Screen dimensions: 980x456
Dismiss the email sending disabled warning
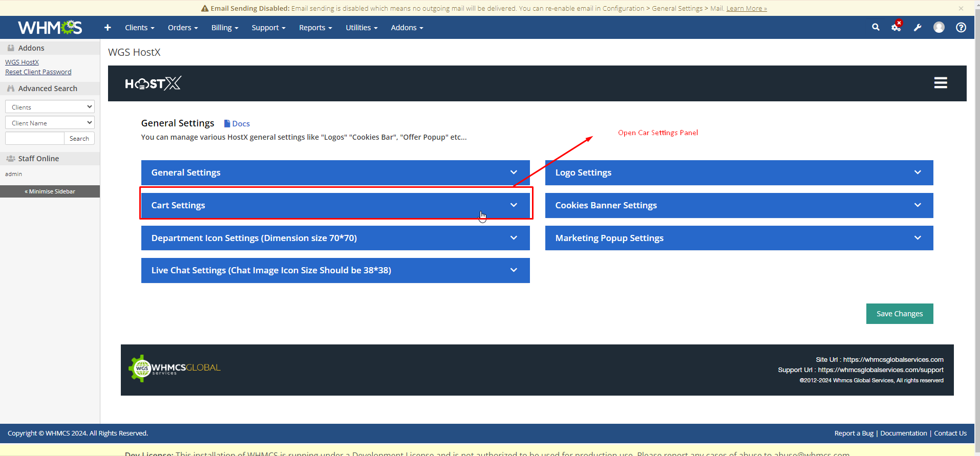pos(961,8)
